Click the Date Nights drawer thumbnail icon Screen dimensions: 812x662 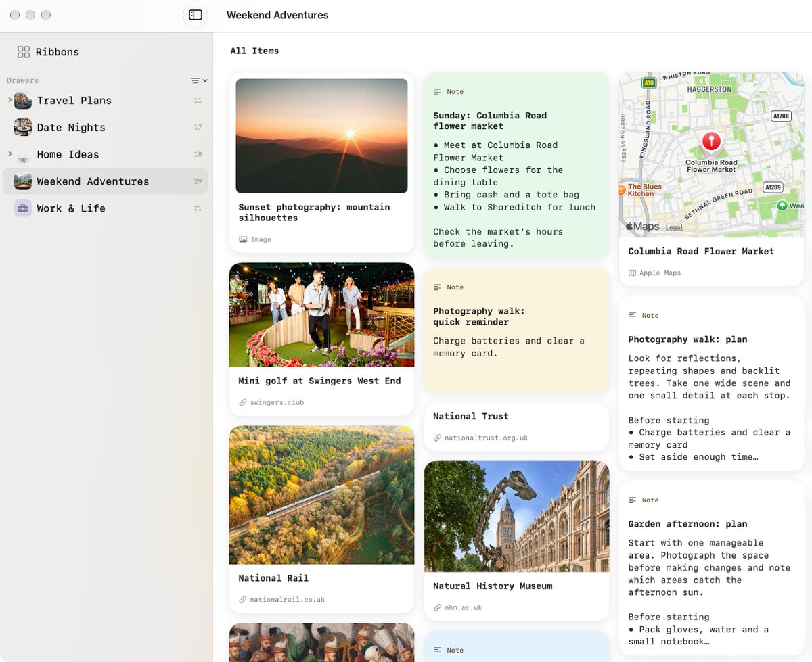click(x=23, y=127)
